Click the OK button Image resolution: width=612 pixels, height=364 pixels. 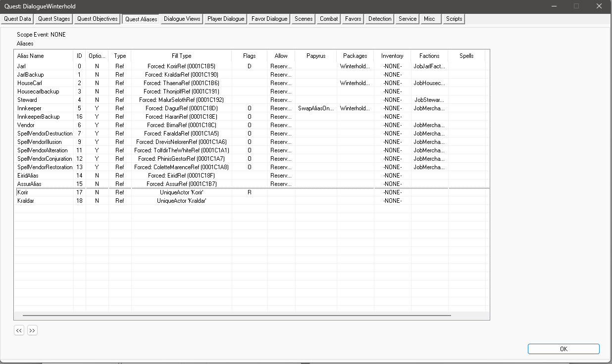click(563, 349)
